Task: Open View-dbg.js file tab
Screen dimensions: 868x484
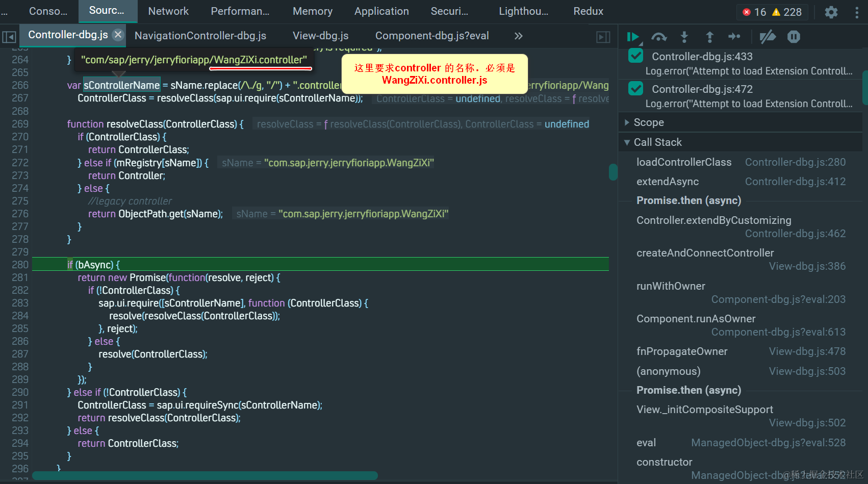Action: [321, 36]
